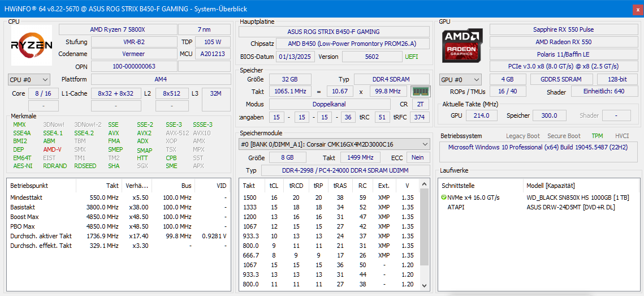Click the PCIe v3.0 x8 link field
The height and width of the screenshot is (296, 644).
pyautogui.click(x=564, y=66)
